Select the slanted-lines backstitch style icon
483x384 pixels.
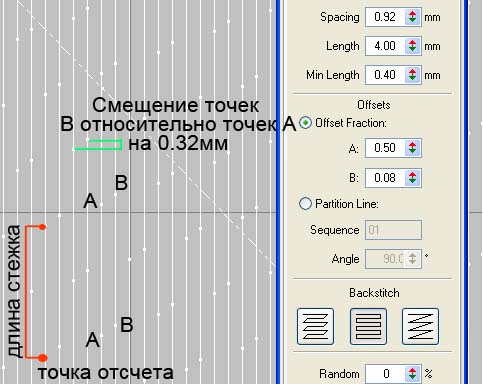click(x=315, y=326)
